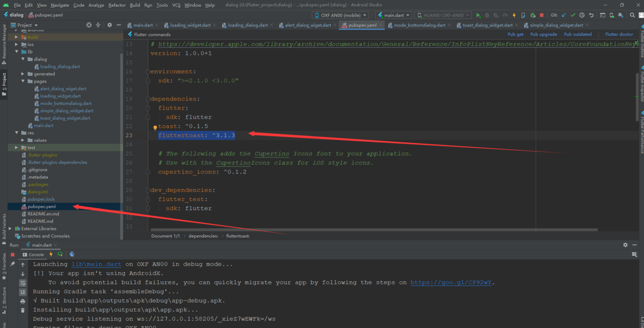The image size is (644, 328).
Task: Click the intention lightbulb on line 22
Action: [x=155, y=127]
